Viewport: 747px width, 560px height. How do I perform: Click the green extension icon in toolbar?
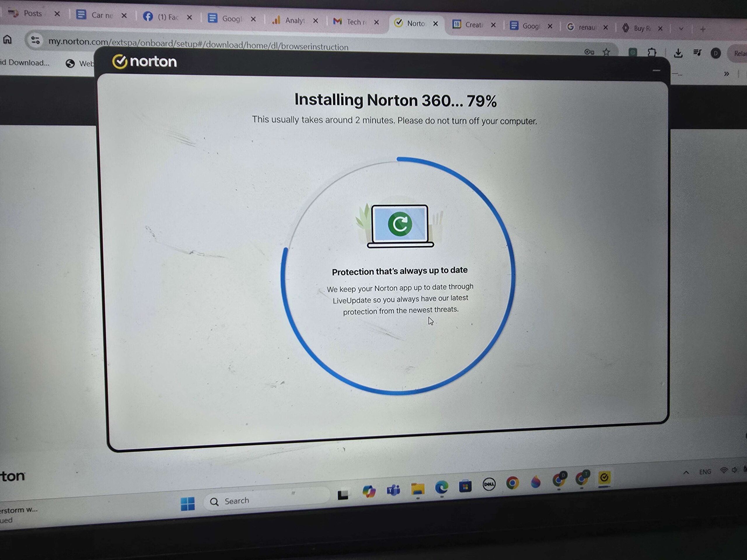[x=633, y=52]
